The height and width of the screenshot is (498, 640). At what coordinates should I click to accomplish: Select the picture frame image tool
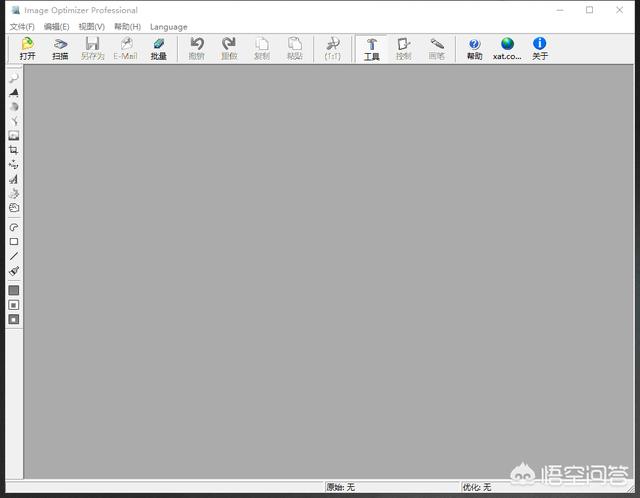click(14, 136)
